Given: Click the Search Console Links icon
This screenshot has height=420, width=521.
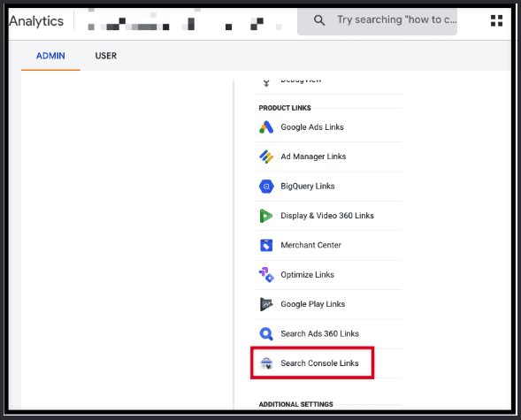Looking at the screenshot, I should (x=266, y=363).
